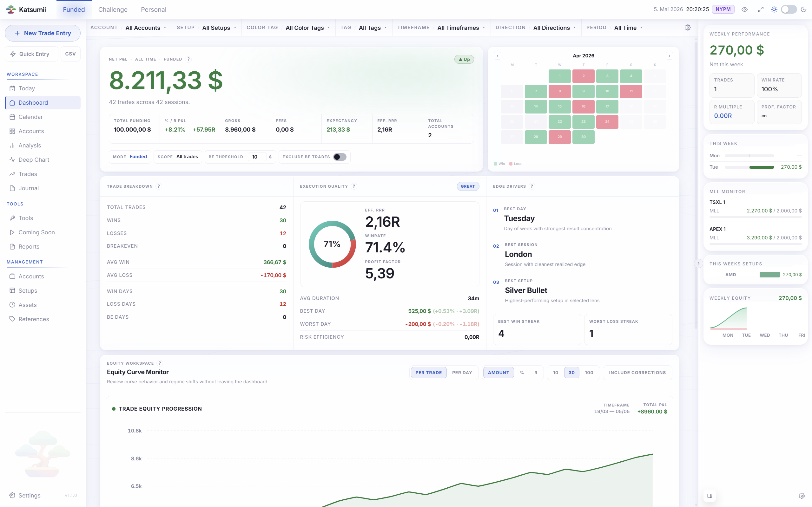Open the Trades page
This screenshot has width=812, height=507.
click(x=43, y=174)
